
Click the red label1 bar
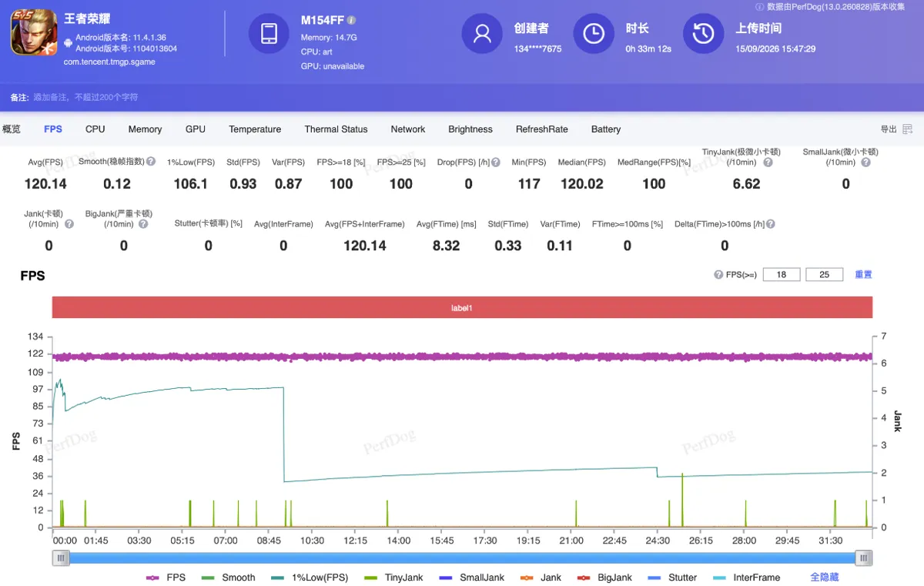(462, 308)
